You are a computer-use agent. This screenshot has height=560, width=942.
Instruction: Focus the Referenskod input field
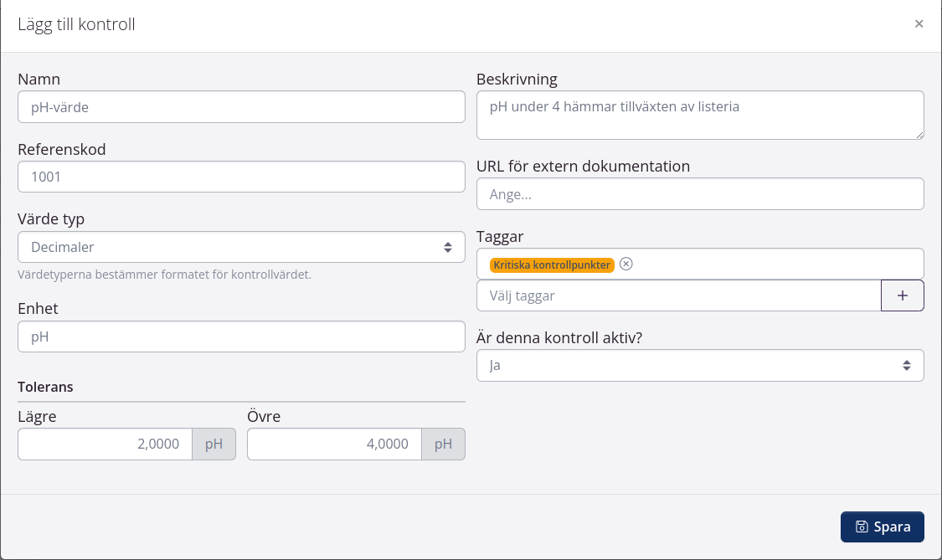pyautogui.click(x=241, y=177)
